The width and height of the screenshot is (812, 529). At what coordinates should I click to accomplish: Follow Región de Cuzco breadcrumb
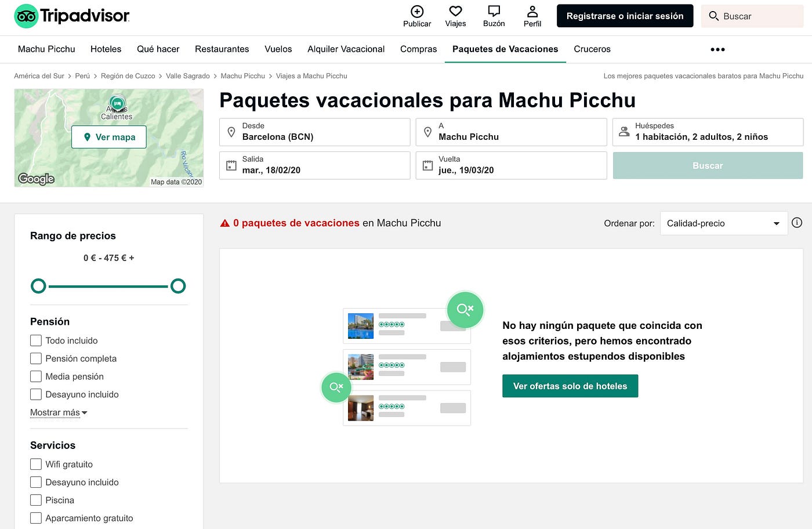click(x=128, y=76)
